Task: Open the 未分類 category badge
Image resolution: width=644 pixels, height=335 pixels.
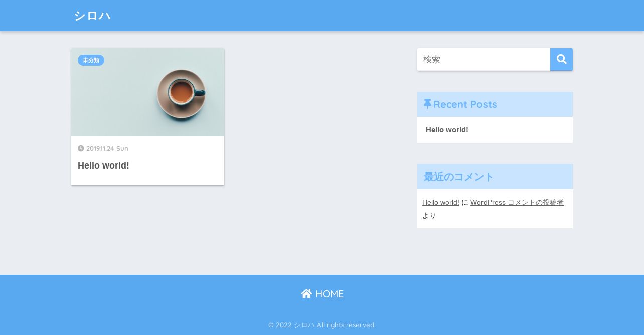Action: click(x=91, y=60)
